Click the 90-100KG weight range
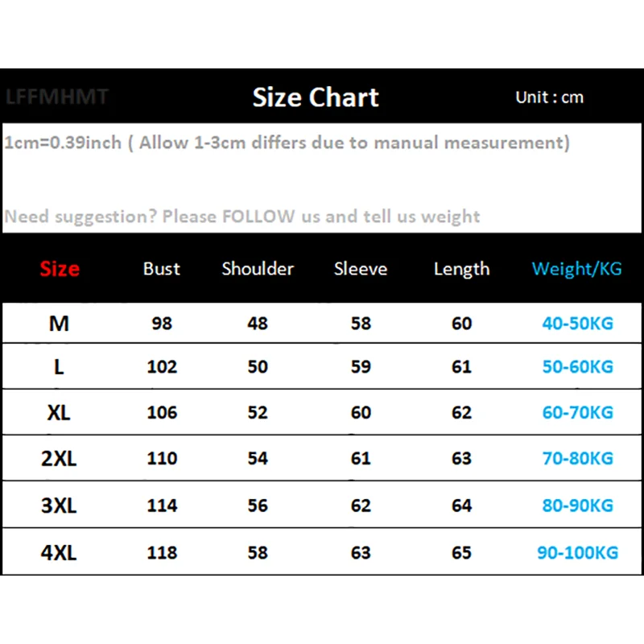The height and width of the screenshot is (644, 644). (x=577, y=553)
